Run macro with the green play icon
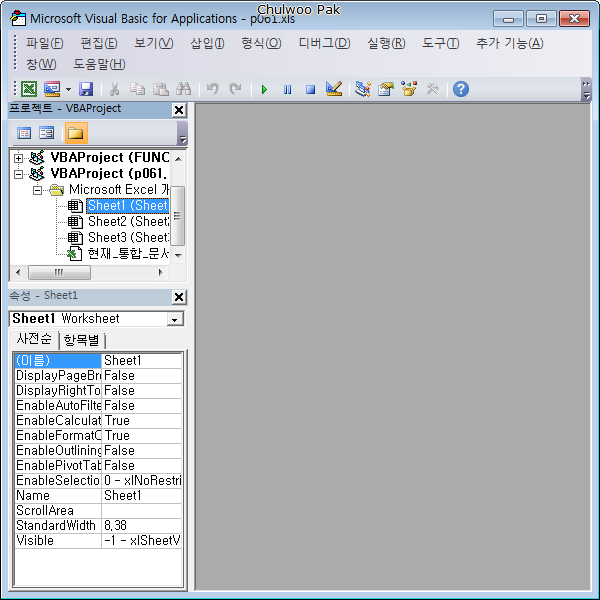600x600 pixels. (x=264, y=89)
